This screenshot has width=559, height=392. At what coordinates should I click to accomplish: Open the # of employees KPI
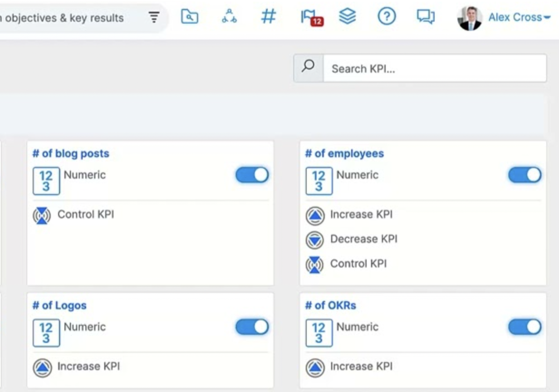344,153
